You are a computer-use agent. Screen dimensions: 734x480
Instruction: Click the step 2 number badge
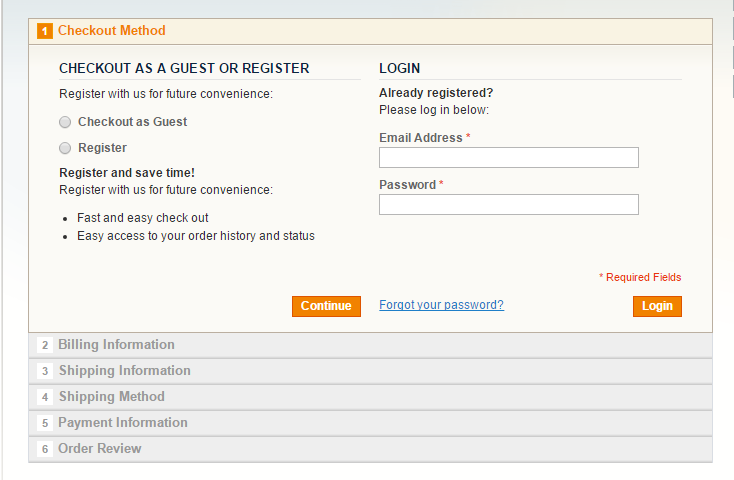tap(45, 345)
